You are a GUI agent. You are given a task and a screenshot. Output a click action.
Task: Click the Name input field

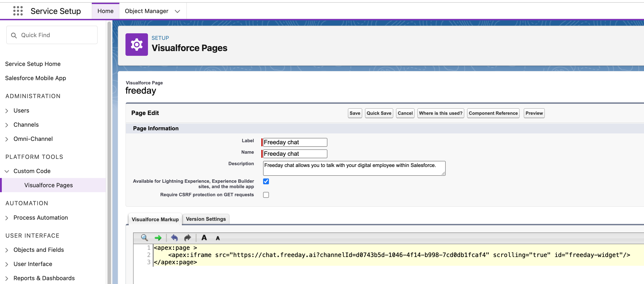click(x=295, y=154)
